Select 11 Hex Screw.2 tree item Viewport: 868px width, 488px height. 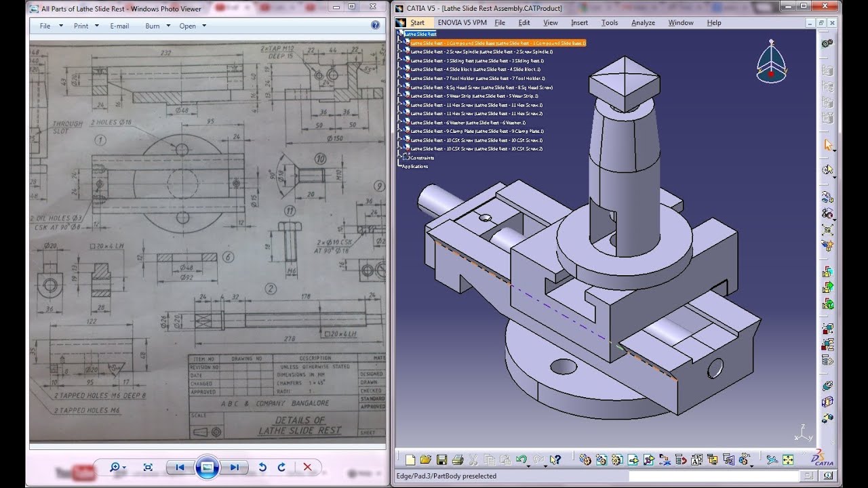476,113
